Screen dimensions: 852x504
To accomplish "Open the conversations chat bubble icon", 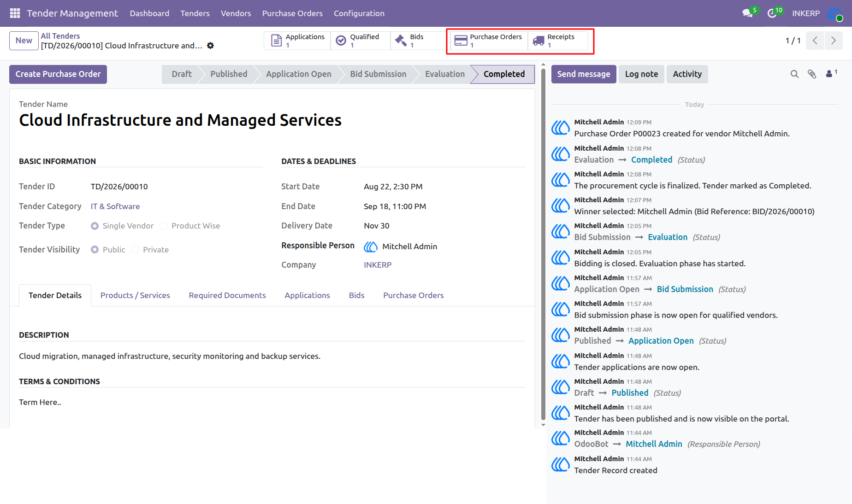I will 748,13.
